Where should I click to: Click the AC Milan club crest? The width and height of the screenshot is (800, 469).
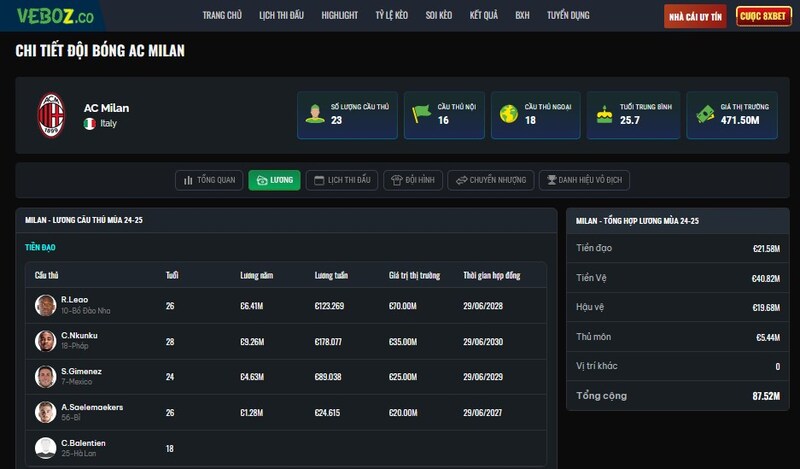51,115
